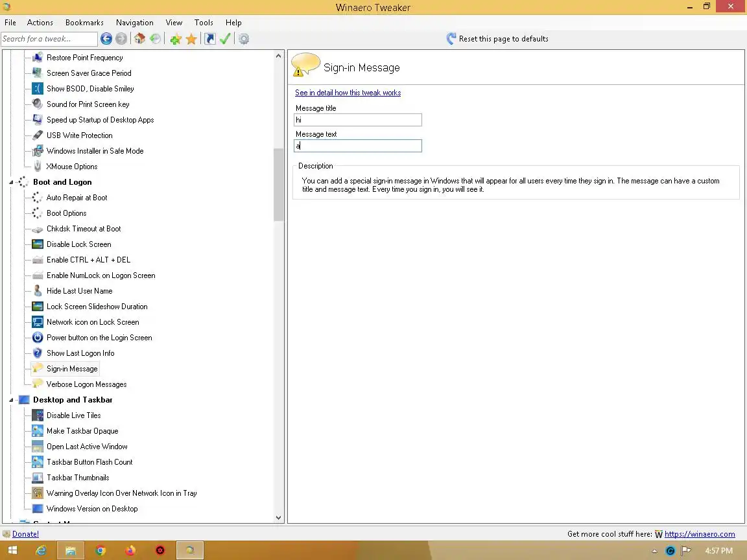Click the Forward navigation arrow in toolbar
Image resolution: width=747 pixels, height=560 pixels.
[121, 39]
